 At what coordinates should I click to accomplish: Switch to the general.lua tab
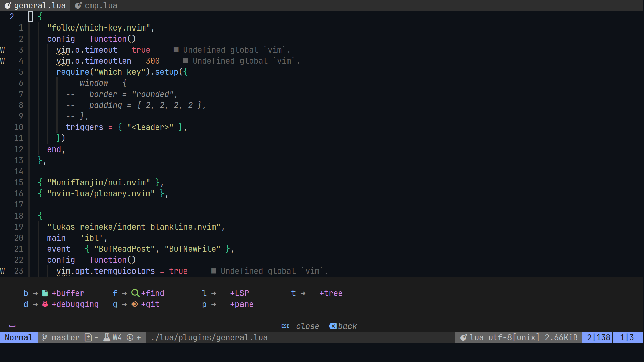[x=35, y=6]
